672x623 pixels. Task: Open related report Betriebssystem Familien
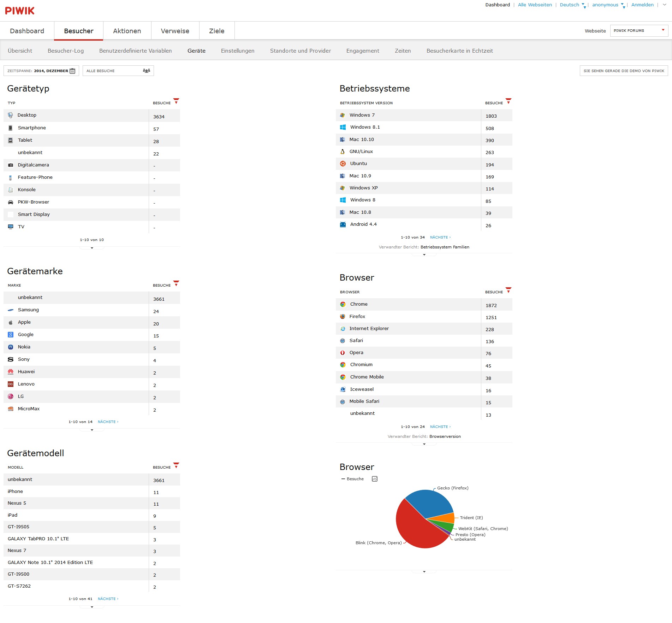[x=445, y=247]
